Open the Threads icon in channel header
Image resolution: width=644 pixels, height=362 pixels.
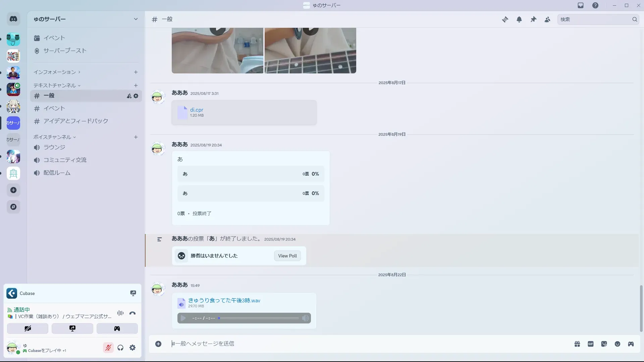click(505, 19)
